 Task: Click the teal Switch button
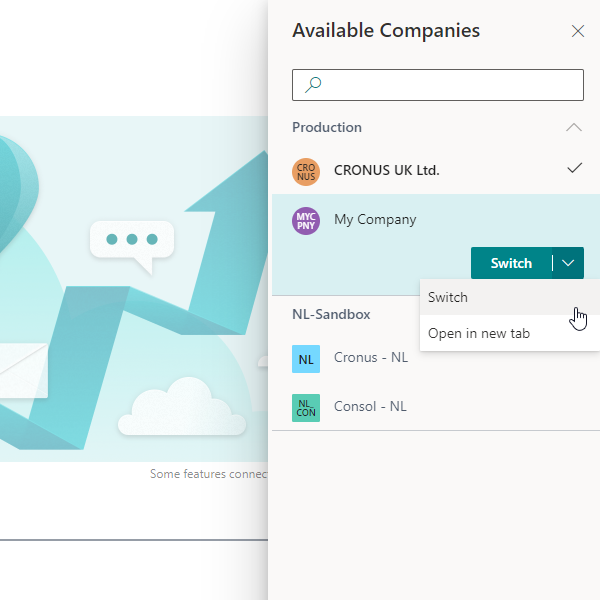pos(511,263)
